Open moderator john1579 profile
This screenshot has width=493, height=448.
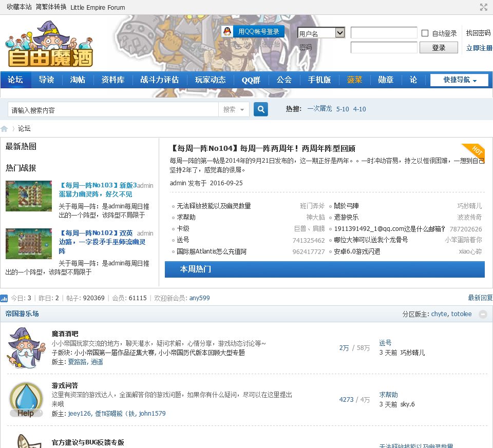click(152, 414)
